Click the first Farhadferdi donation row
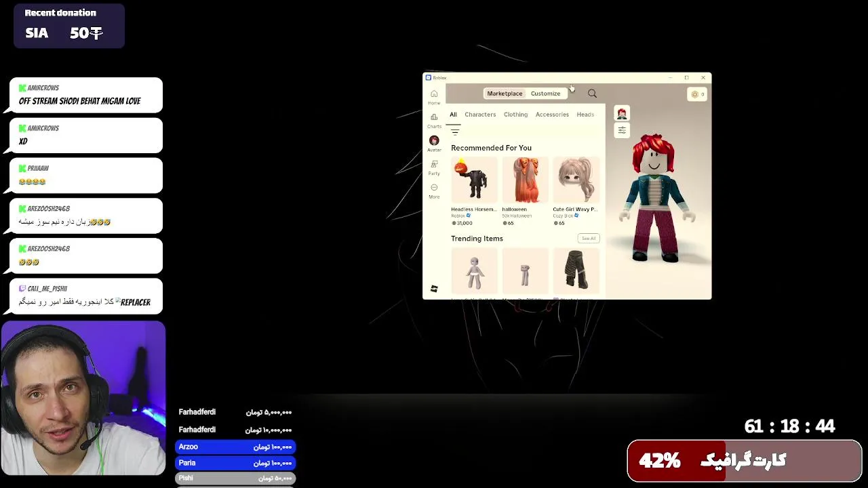Viewport: 868px width, 488px height. click(235, 412)
